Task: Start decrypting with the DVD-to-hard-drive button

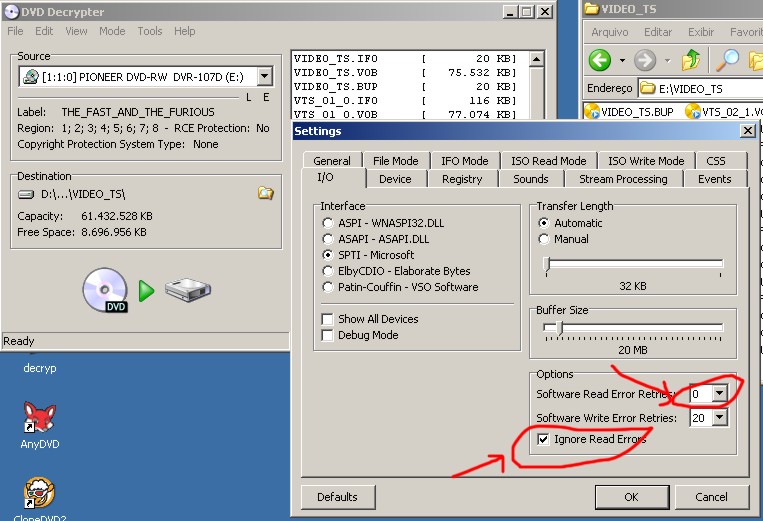Action: (x=146, y=290)
